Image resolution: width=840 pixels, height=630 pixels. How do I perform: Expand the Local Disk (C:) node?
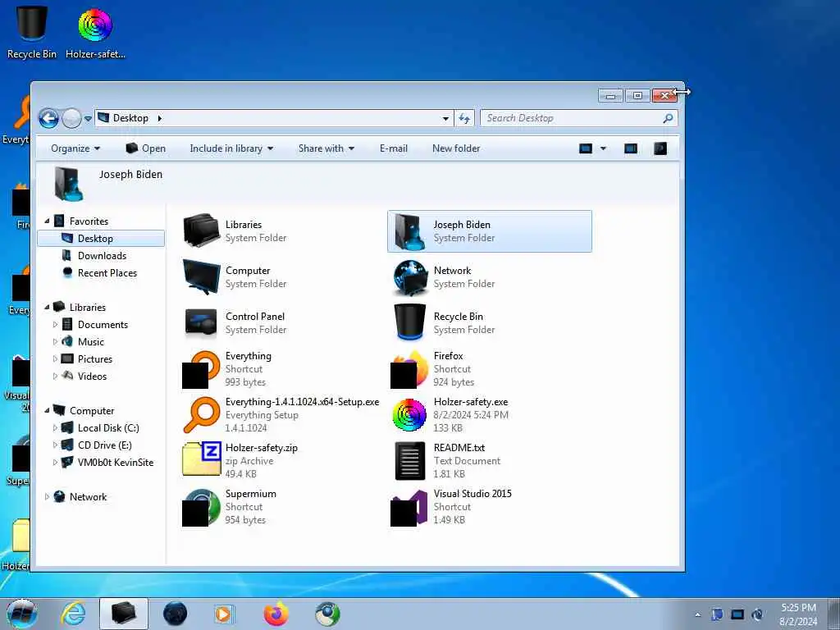click(x=55, y=428)
